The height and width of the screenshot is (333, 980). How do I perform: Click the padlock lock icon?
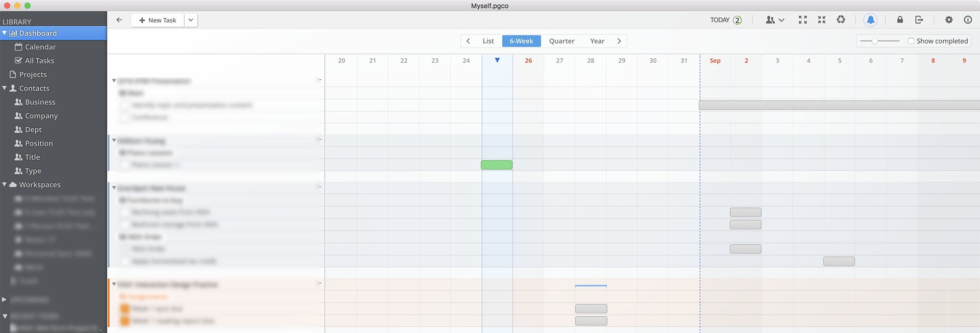coord(900,20)
